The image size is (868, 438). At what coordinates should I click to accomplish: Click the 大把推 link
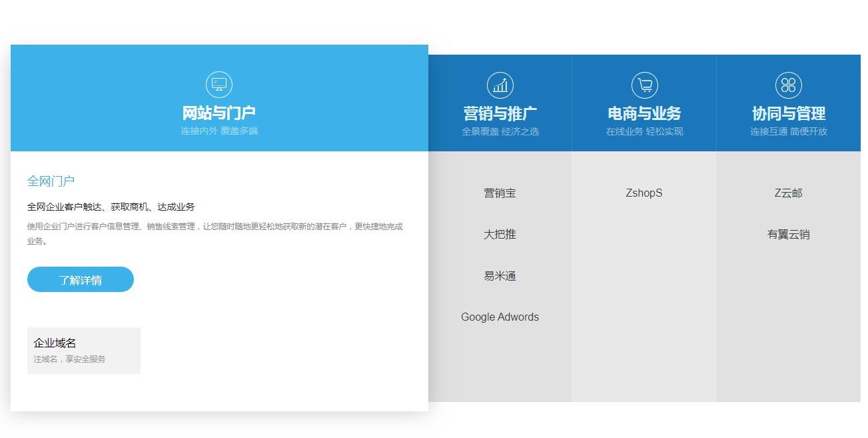(500, 235)
